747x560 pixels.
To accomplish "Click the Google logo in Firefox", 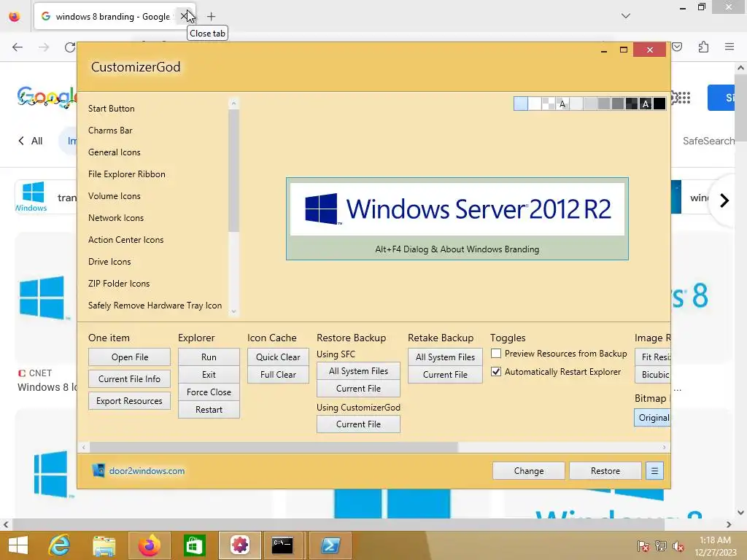I will pos(46,98).
